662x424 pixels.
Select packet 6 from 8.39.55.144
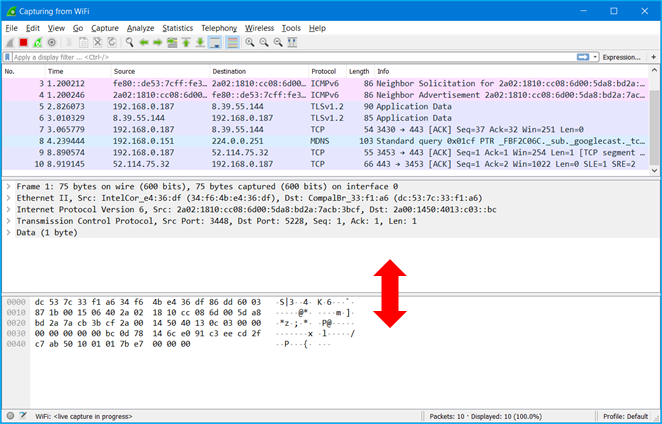pos(326,118)
